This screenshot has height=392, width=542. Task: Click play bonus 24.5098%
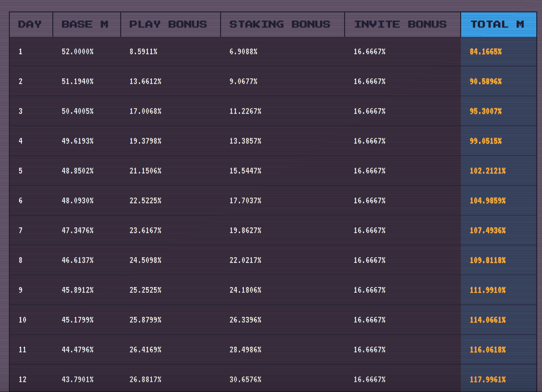(145, 261)
